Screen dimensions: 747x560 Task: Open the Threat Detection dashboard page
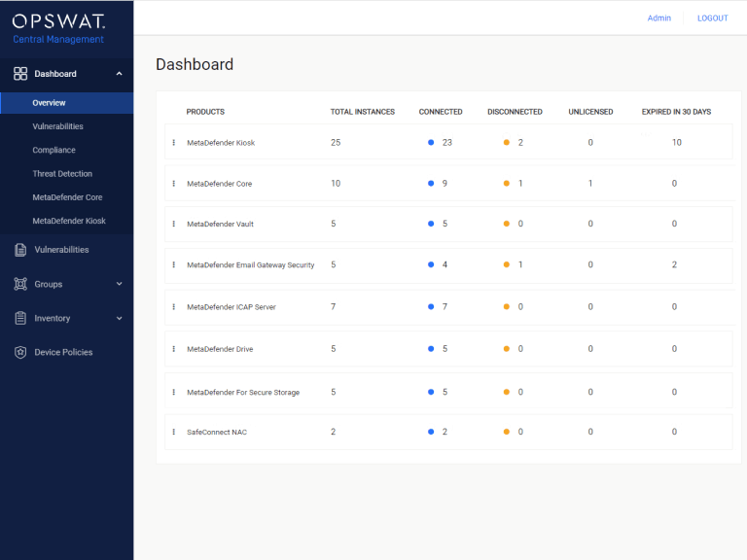pyautogui.click(x=62, y=174)
